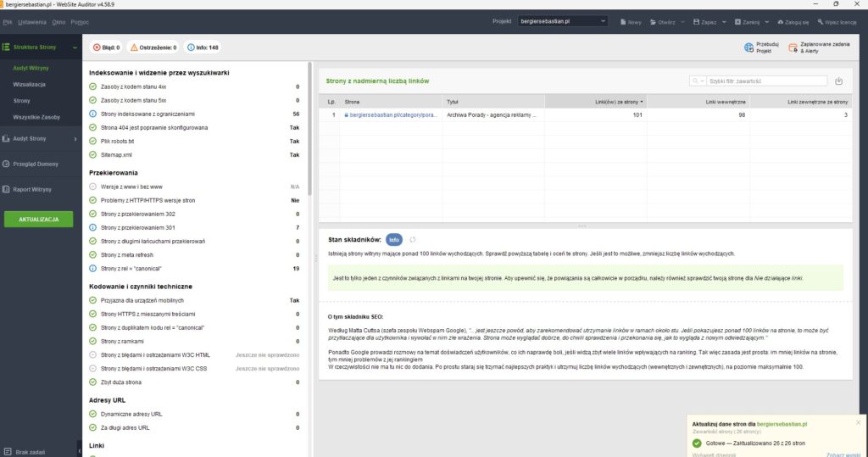
Task: Click the Wpisz licencję key icon
Action: (821, 22)
